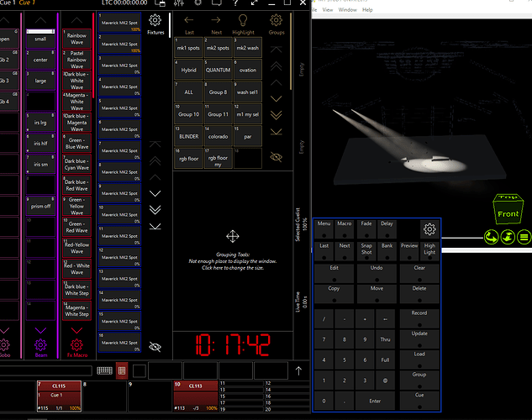Screen dimensions: 532x420
Task: Click the sun-shaped settings icon in the top bar
Action: coord(198,3)
